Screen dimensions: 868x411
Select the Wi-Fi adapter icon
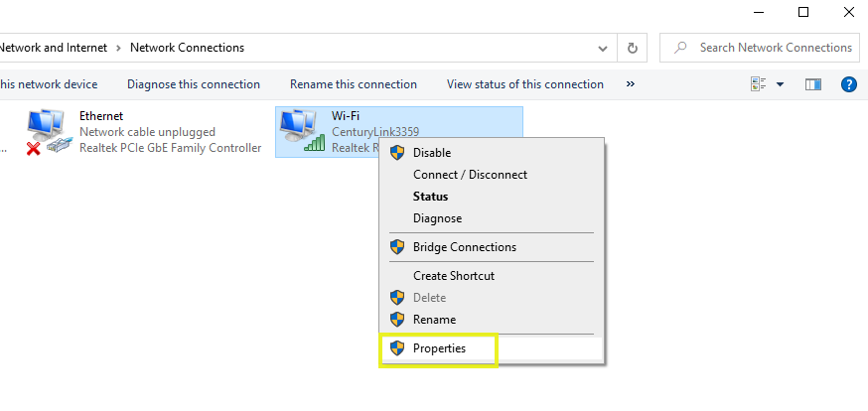(x=302, y=131)
